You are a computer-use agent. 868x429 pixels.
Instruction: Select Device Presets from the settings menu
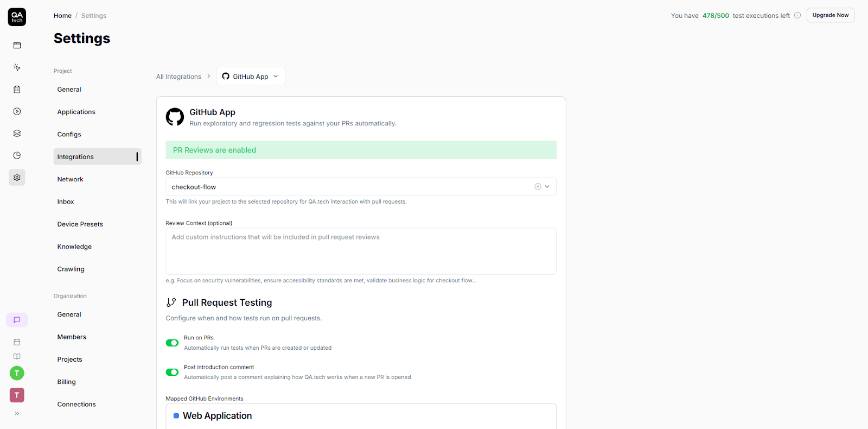[80, 224]
